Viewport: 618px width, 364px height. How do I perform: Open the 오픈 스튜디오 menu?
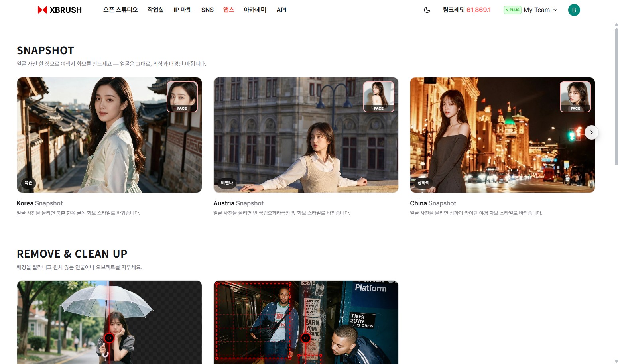click(x=120, y=10)
